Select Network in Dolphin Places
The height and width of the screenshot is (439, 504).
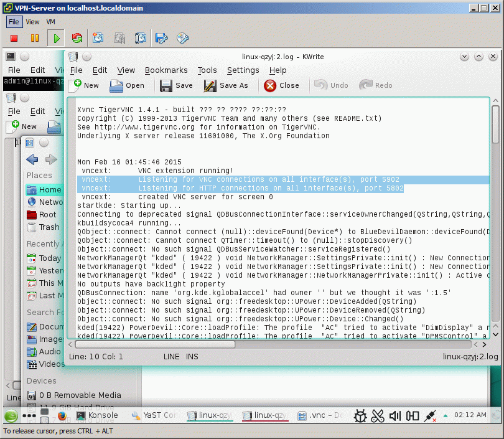click(45, 202)
